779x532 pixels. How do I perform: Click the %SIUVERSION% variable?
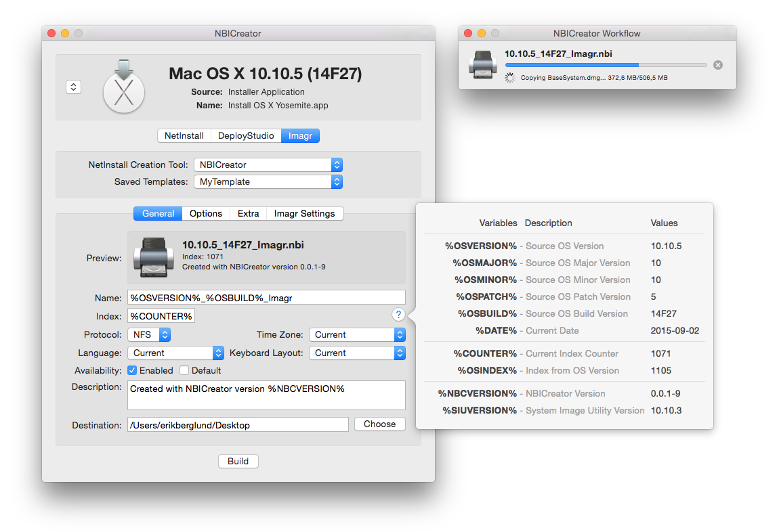pyautogui.click(x=480, y=410)
